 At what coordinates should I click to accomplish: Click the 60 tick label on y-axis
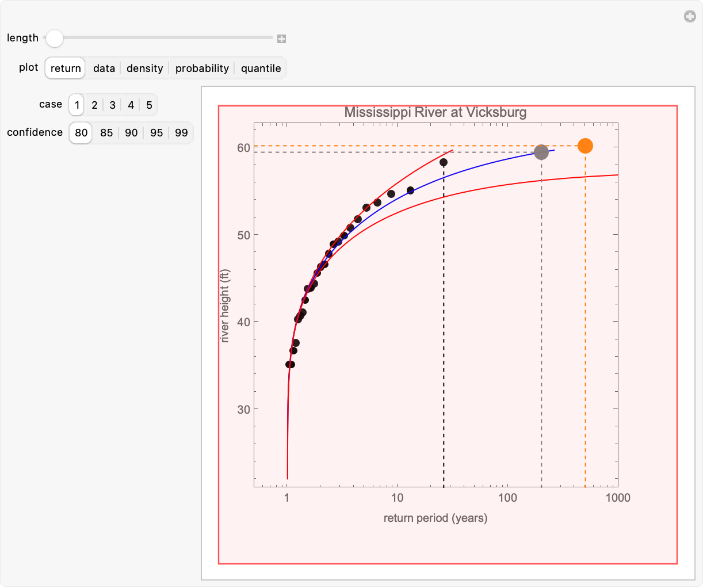point(244,147)
